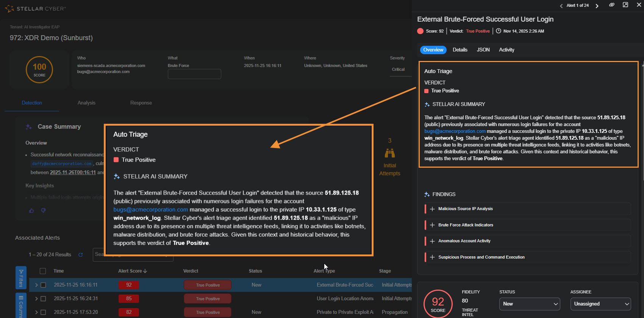Open alert panel in pop-out window

coord(625,5)
